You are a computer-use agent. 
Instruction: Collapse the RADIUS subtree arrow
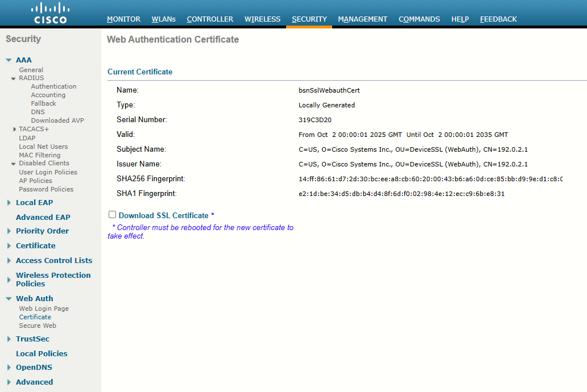click(14, 78)
